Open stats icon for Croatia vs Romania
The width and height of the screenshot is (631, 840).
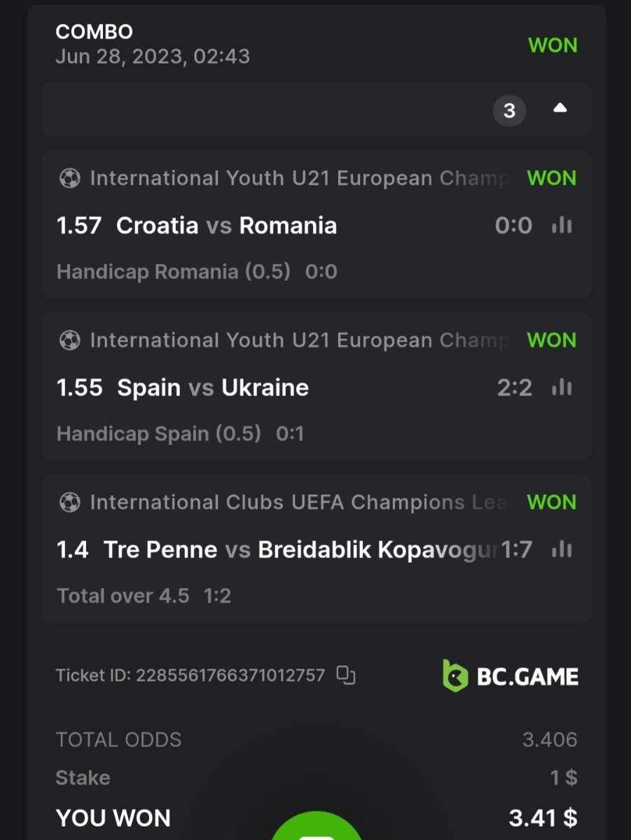[x=562, y=225]
